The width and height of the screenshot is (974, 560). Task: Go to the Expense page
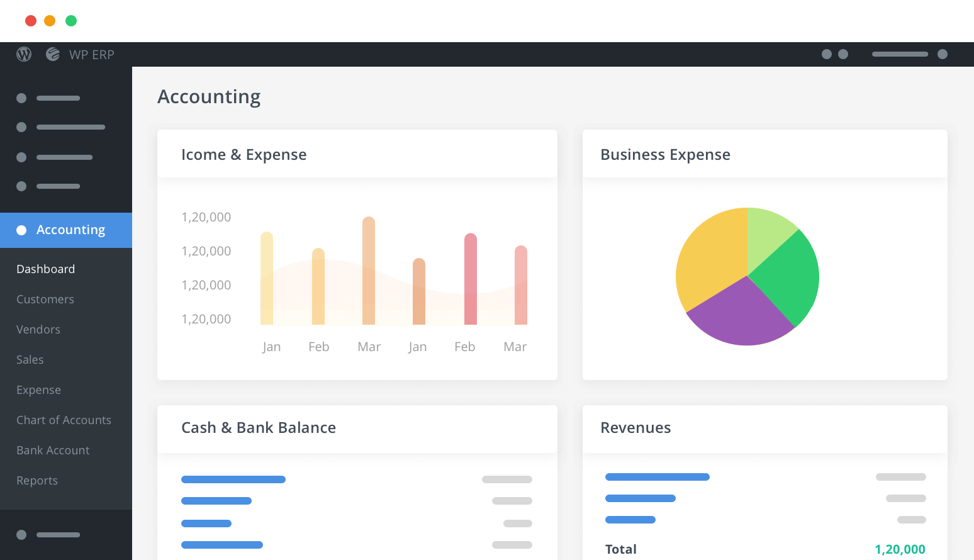coord(38,389)
